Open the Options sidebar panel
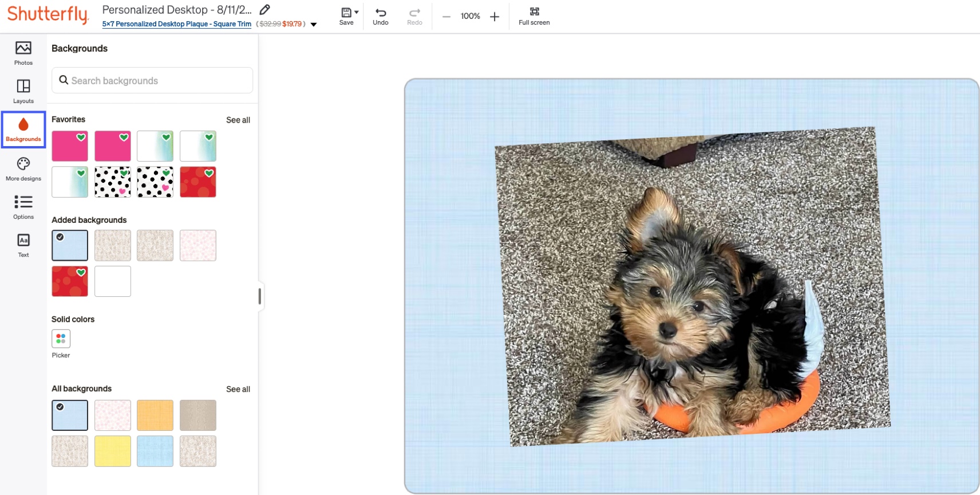This screenshot has height=495, width=980. point(23,207)
